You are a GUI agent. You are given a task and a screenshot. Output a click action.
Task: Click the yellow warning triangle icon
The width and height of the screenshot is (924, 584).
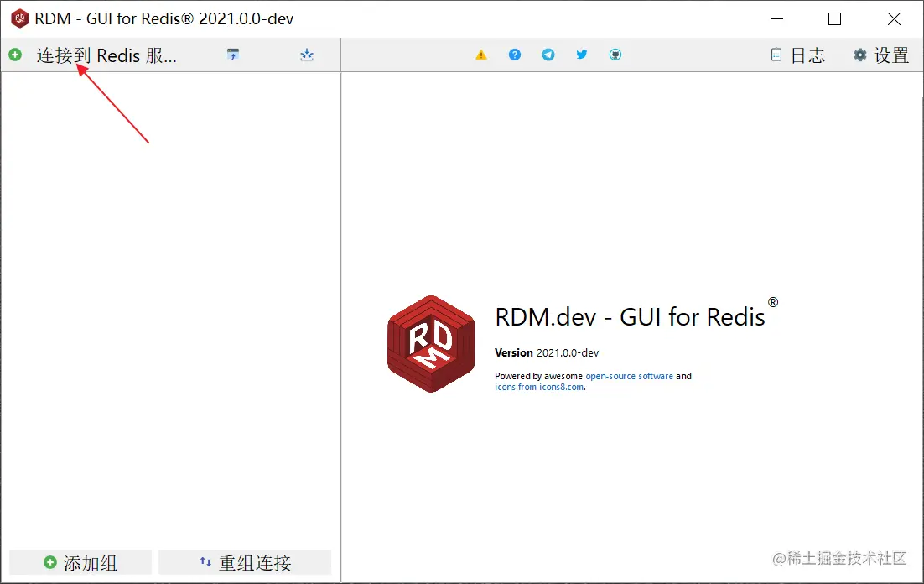point(481,55)
